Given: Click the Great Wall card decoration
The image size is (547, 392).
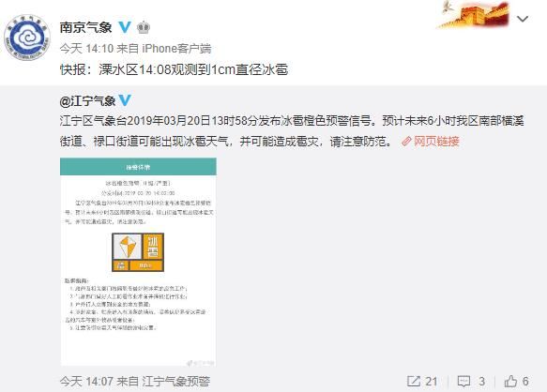Looking at the screenshot, I should [x=473, y=14].
